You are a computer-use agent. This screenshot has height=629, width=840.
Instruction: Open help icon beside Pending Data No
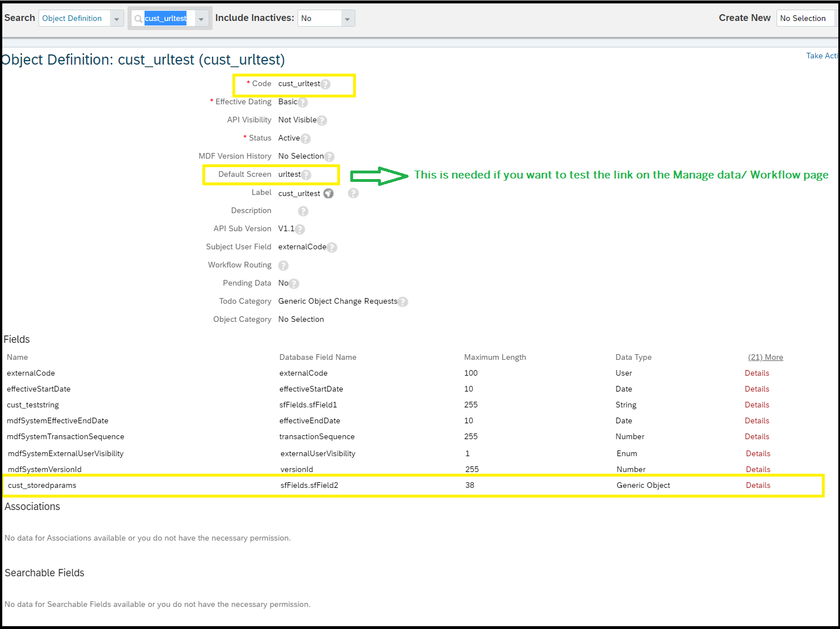tap(294, 284)
